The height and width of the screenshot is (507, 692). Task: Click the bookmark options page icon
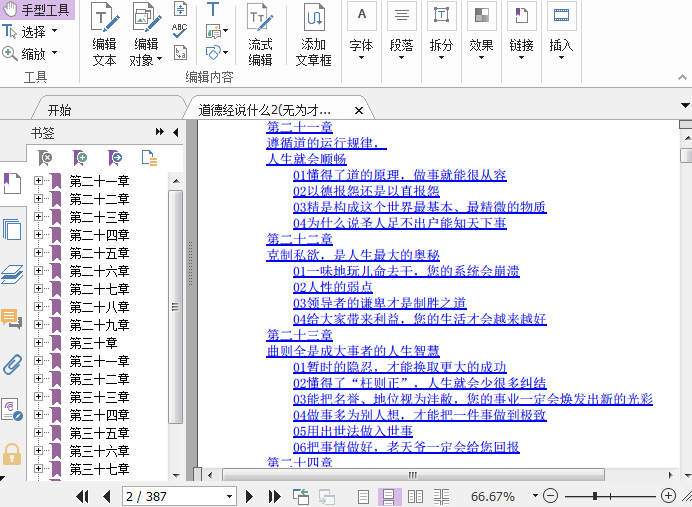coord(150,158)
